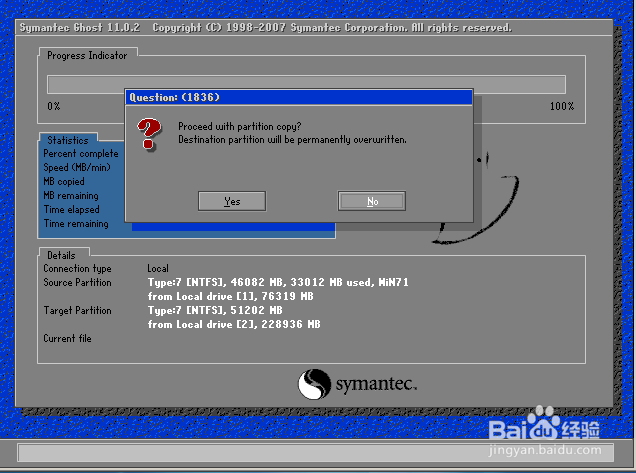636x473 pixels.
Task: Click the Symantec Ghost 11.0.2 title
Action: [x=80, y=28]
